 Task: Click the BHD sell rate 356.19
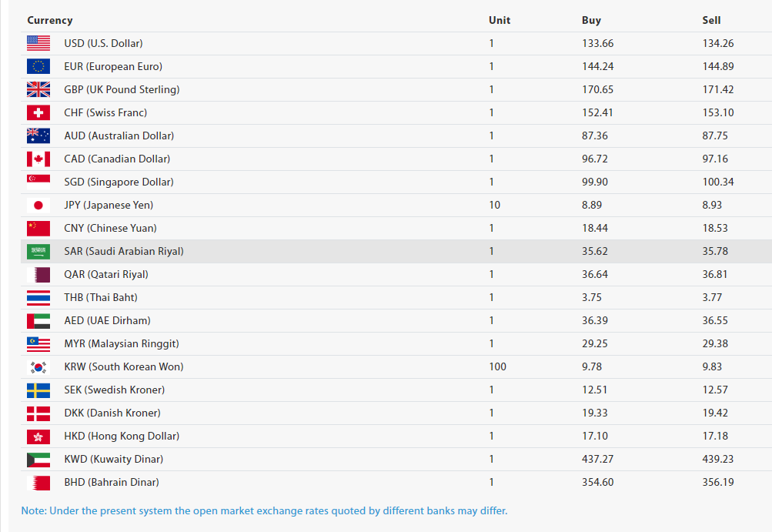(x=718, y=482)
